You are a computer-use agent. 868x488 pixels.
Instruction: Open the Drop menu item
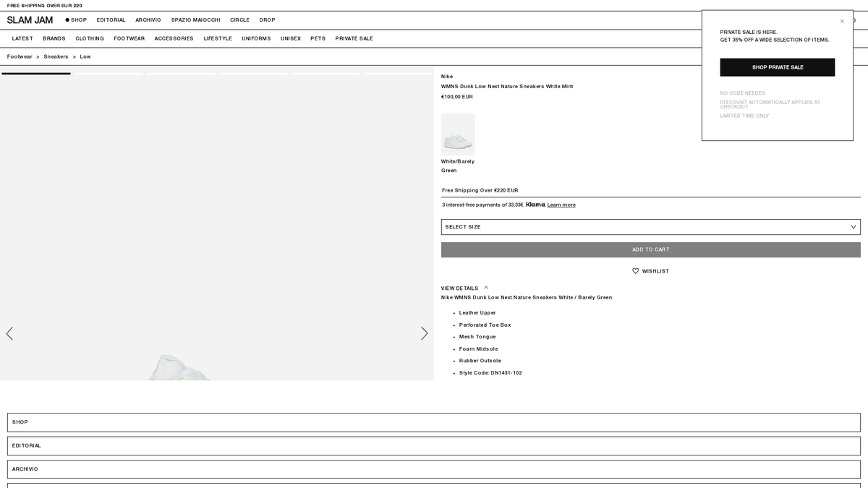268,20
